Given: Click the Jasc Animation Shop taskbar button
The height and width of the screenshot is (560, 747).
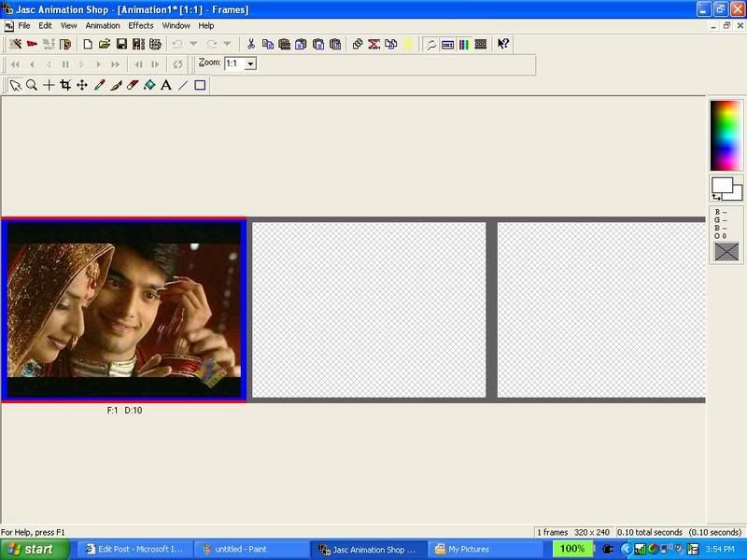Looking at the screenshot, I should click(x=368, y=549).
